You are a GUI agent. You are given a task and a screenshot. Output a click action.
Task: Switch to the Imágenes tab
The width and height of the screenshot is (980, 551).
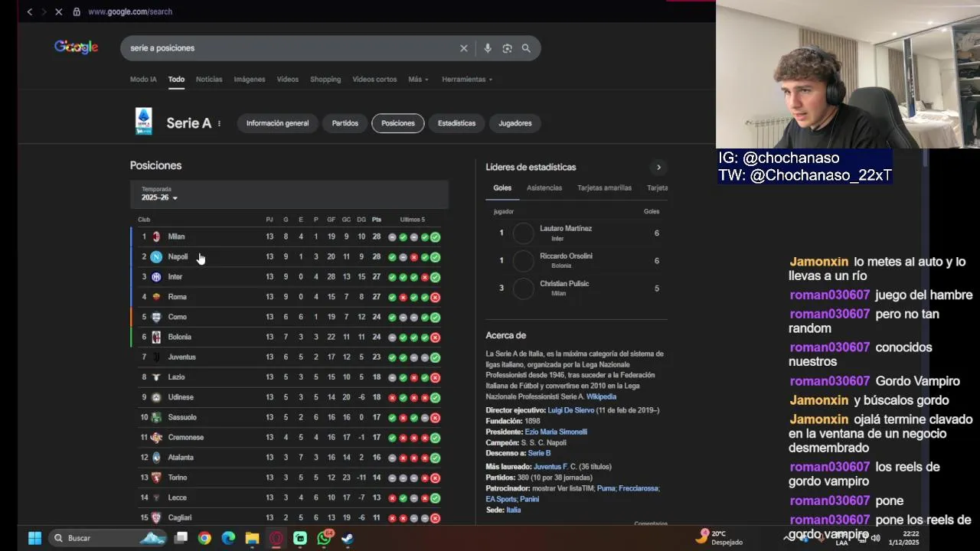pyautogui.click(x=250, y=80)
